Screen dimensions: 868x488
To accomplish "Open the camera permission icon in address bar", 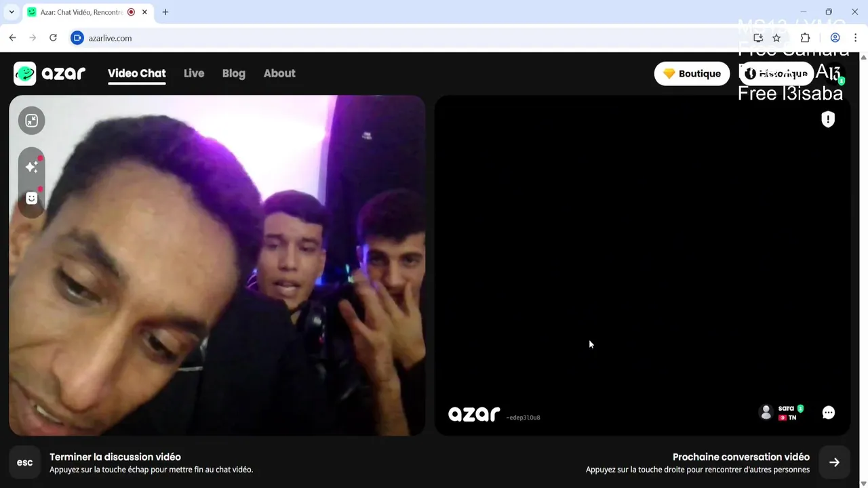I will [x=77, y=38].
